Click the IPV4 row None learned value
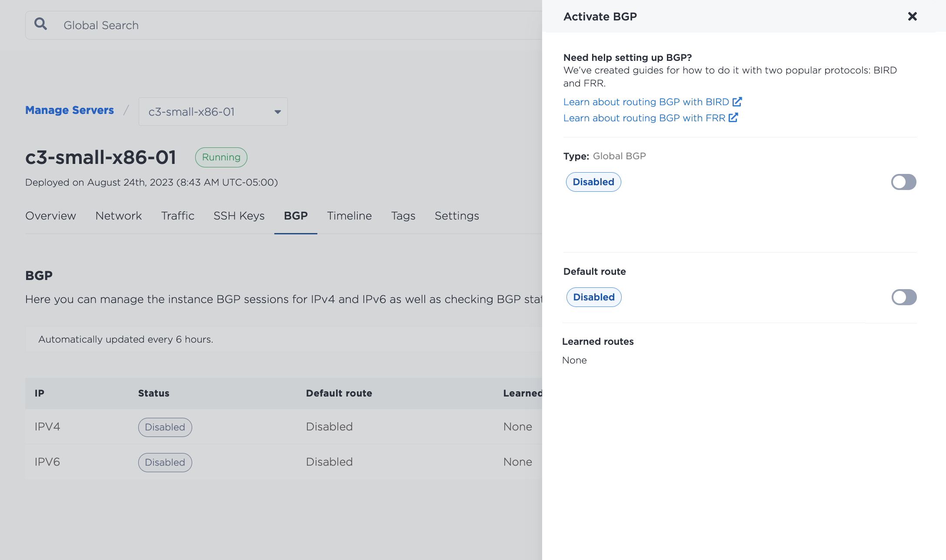The height and width of the screenshot is (560, 946). (x=518, y=427)
